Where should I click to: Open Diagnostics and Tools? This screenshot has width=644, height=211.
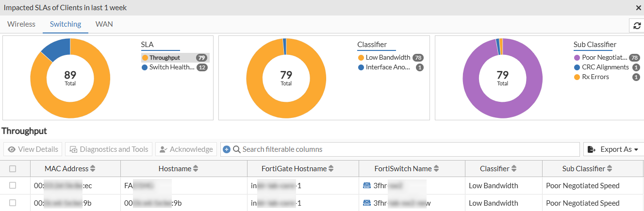[x=109, y=149]
